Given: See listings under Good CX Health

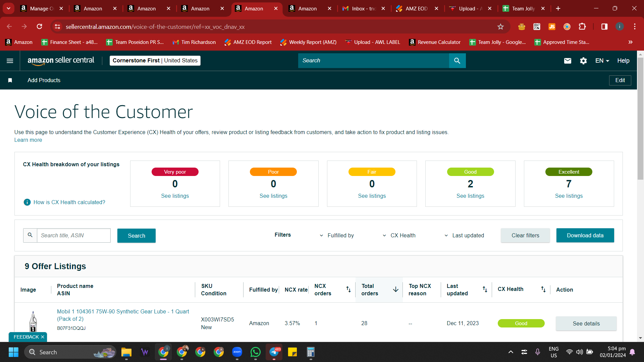Looking at the screenshot, I should (x=470, y=196).
